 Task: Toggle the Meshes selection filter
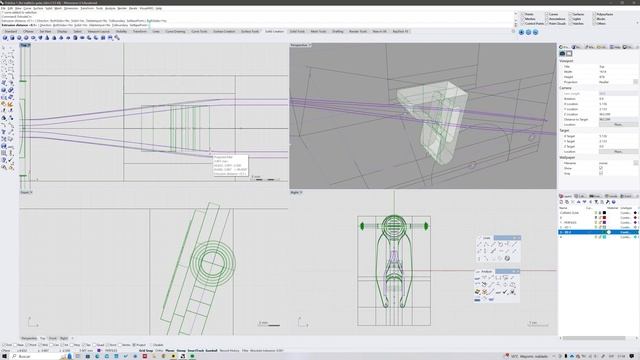click(x=523, y=19)
